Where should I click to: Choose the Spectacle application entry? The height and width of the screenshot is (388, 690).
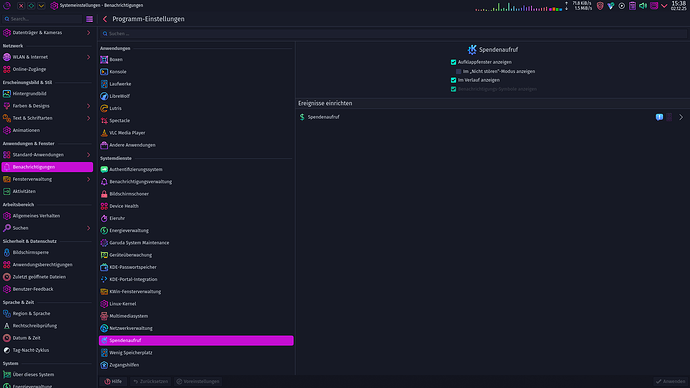[x=196, y=121]
